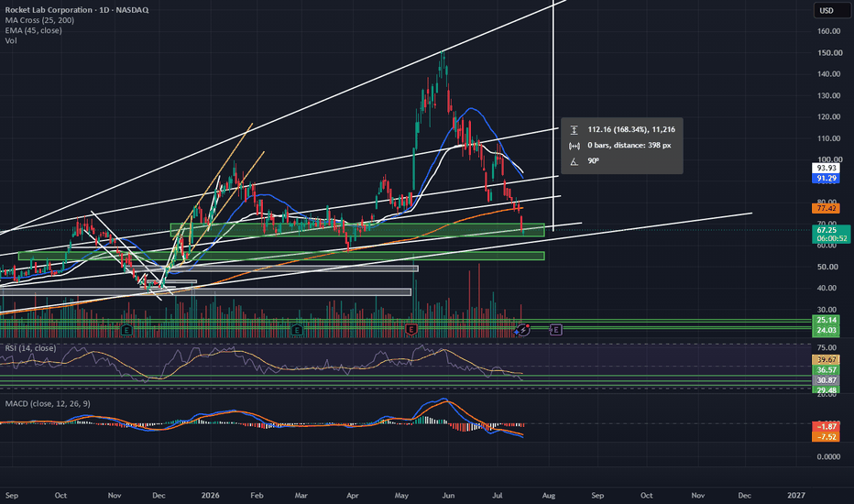Click the 39.67 RSI value label
Image resolution: width=854 pixels, height=504 pixels.
(x=826, y=359)
